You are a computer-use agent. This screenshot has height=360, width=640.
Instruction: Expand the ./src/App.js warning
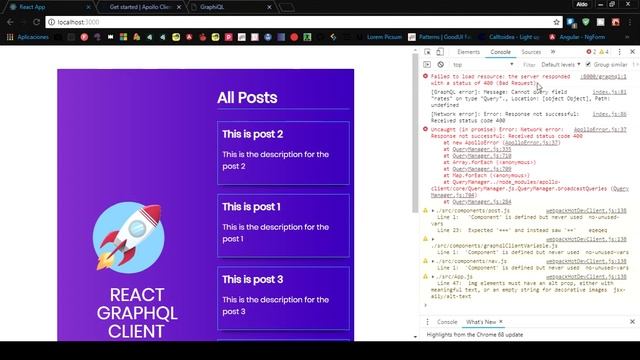[x=433, y=277]
